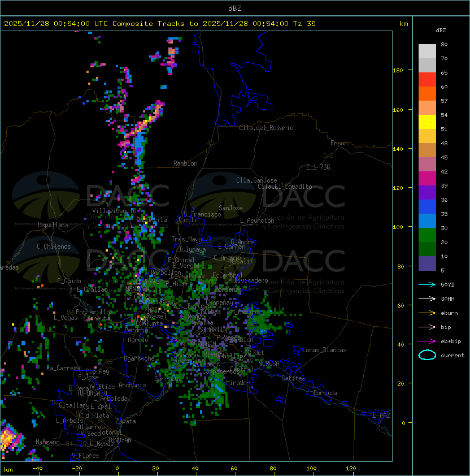
Task: Pick the dark green 10-20 dBZ swatch
Action: (427, 249)
